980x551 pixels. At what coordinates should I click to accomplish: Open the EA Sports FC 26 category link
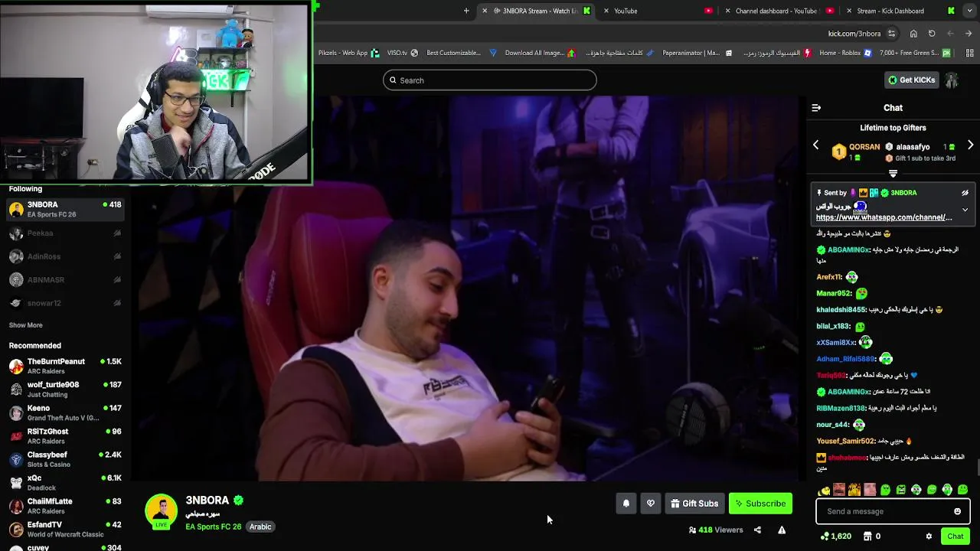[x=213, y=527]
